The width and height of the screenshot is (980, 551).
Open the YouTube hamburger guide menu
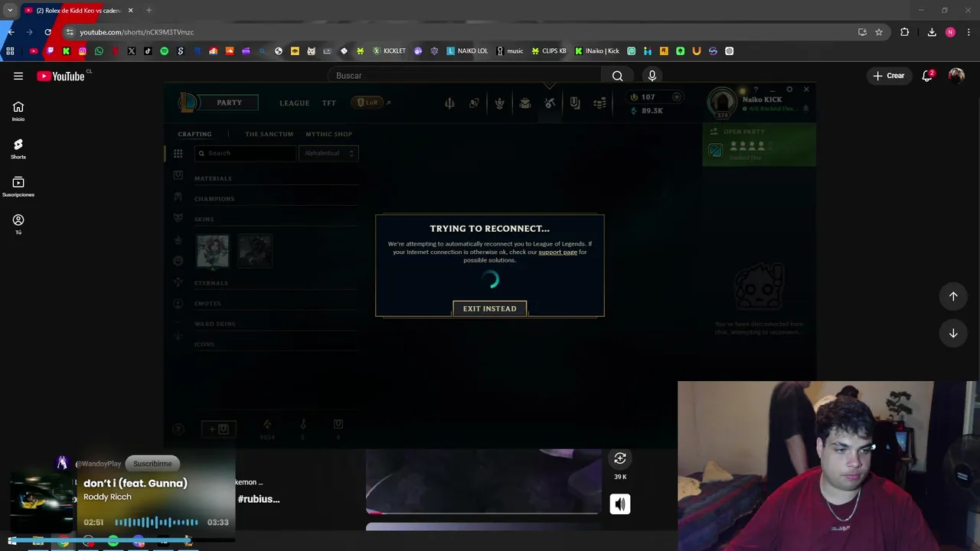click(x=18, y=76)
